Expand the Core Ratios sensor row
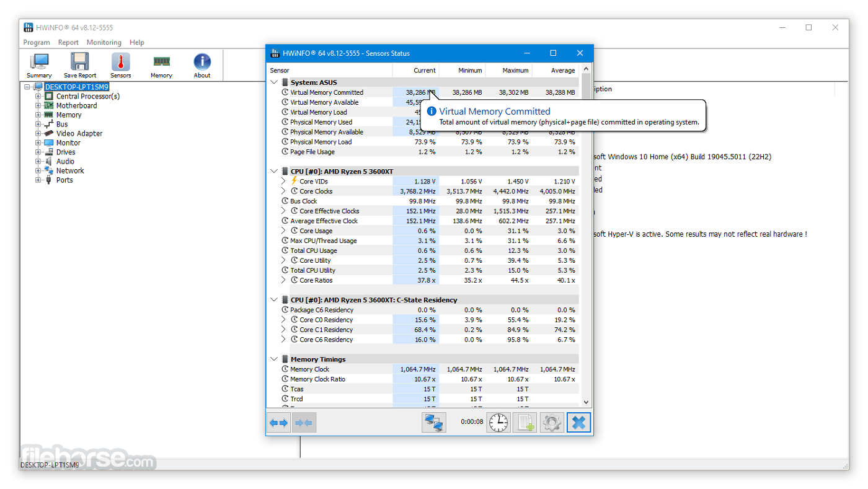868x489 pixels. 284,280
